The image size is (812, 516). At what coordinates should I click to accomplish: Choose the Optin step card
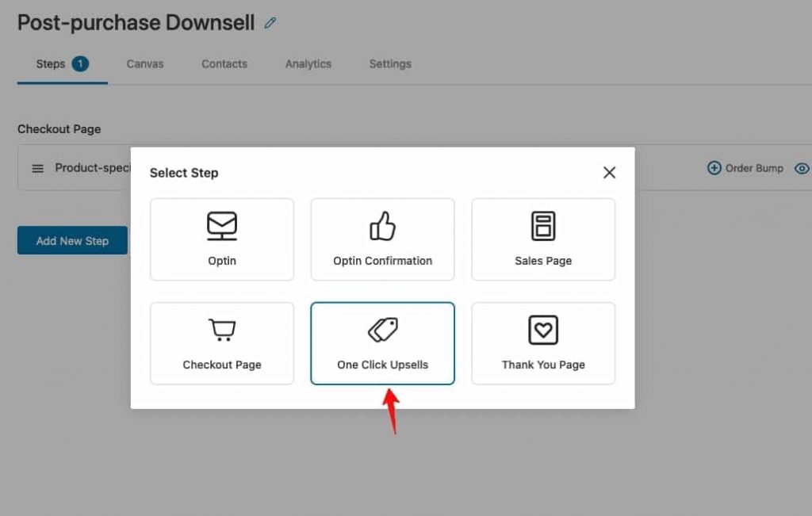point(222,239)
